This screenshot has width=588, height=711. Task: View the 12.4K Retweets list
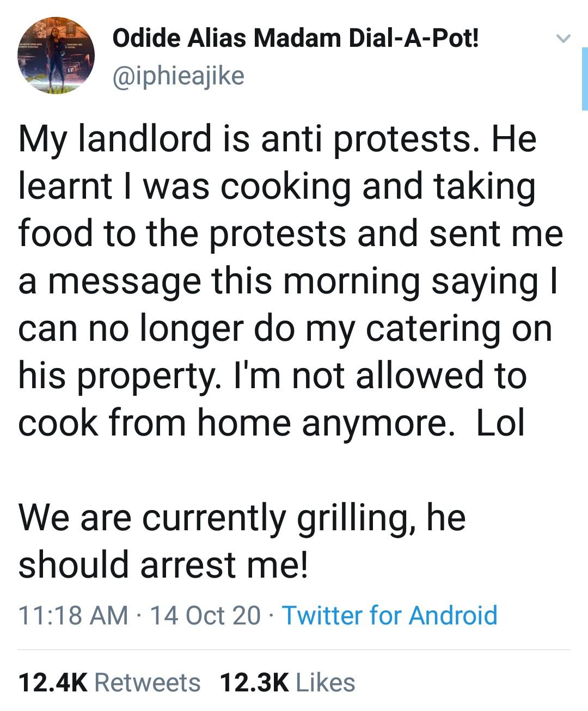coord(109,683)
